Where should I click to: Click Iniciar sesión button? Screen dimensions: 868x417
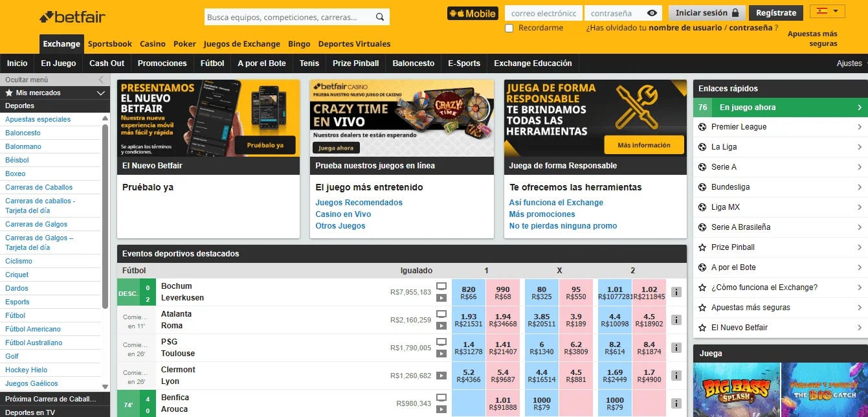click(x=707, y=13)
